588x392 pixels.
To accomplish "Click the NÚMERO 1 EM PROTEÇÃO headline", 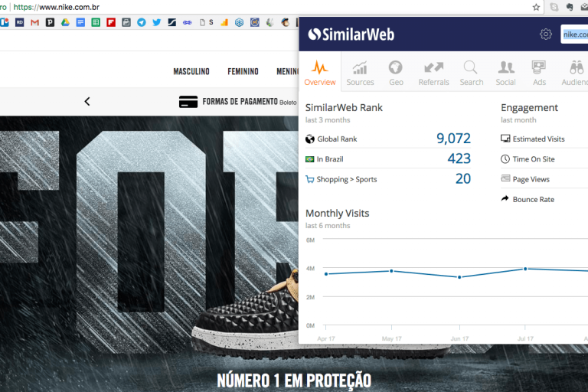I will 294,381.
